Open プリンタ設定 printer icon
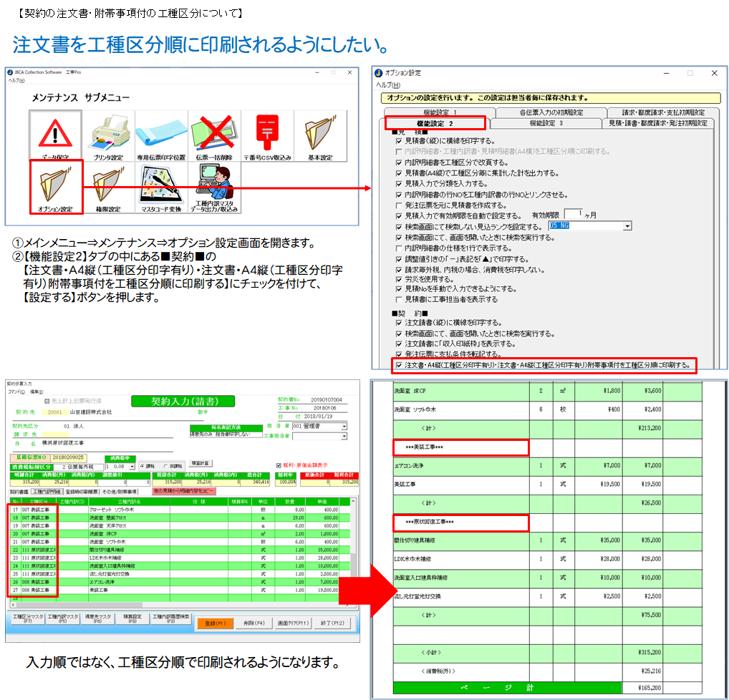729x700 pixels. pos(108,135)
